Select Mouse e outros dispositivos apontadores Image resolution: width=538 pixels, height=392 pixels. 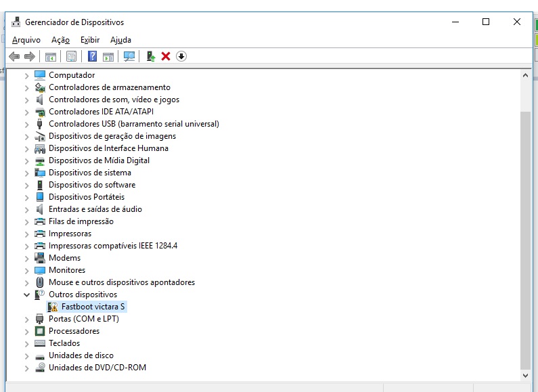(x=121, y=282)
